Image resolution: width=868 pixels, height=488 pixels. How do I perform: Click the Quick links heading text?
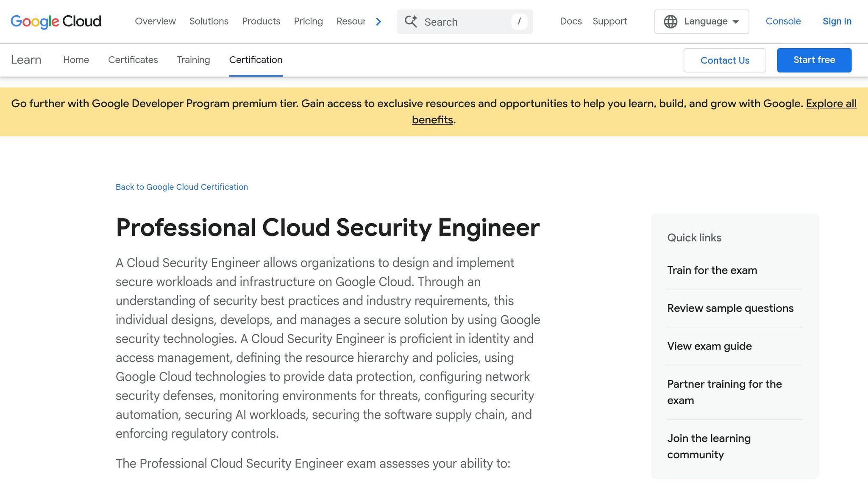coord(694,238)
